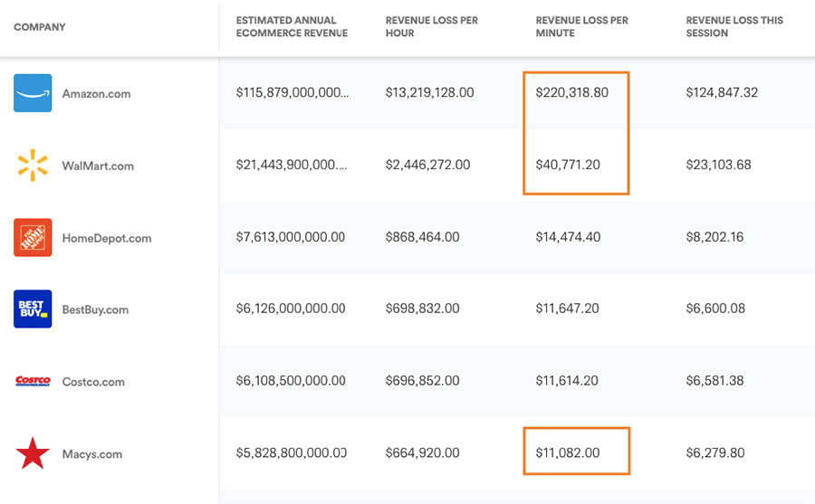Click Amazon's $220,318.80 per-minute loss cell
The width and height of the screenshot is (815, 504).
[x=572, y=92]
